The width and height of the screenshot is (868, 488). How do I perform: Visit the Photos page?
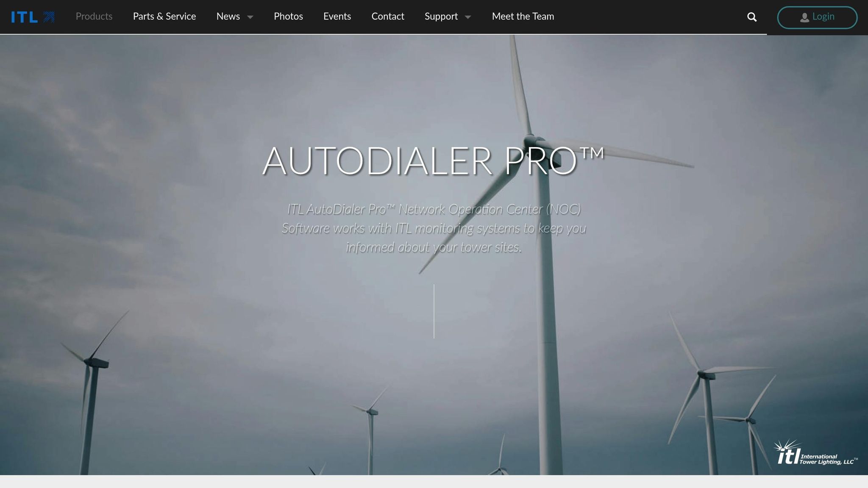click(x=288, y=17)
